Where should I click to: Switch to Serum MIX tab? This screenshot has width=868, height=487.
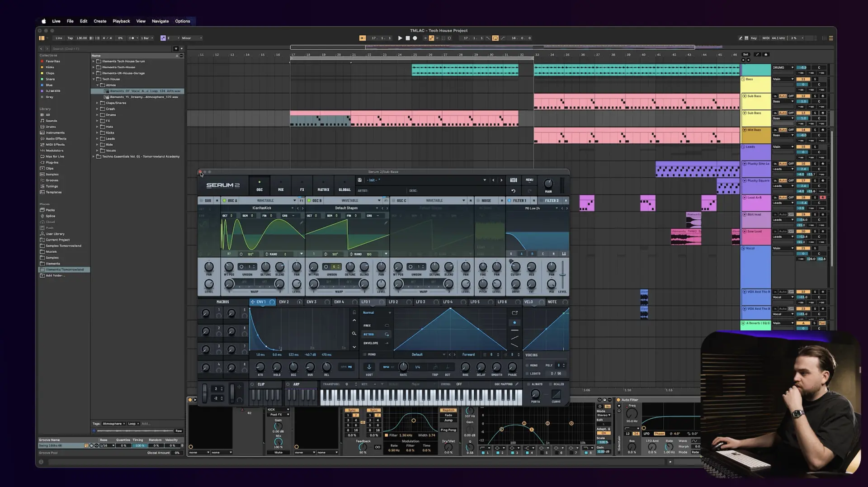click(281, 186)
